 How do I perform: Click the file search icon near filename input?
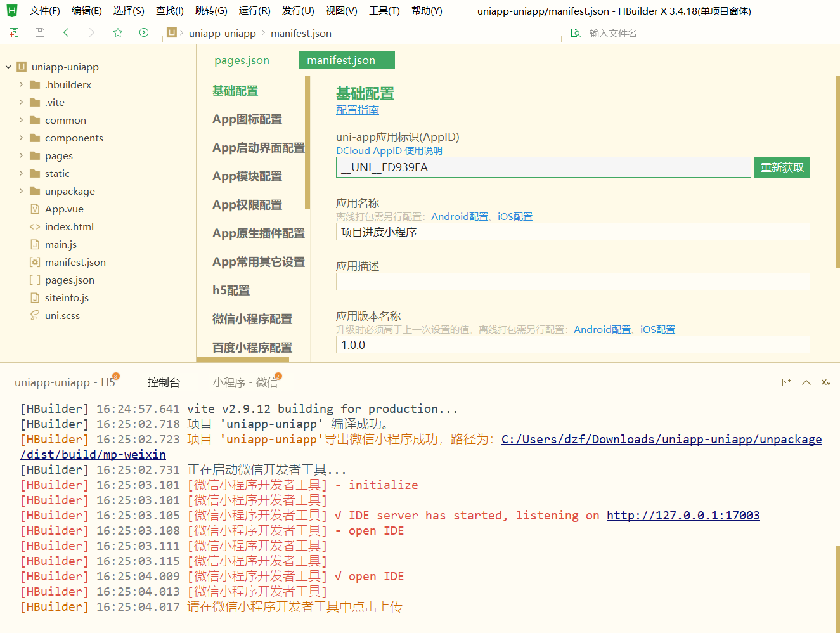576,33
